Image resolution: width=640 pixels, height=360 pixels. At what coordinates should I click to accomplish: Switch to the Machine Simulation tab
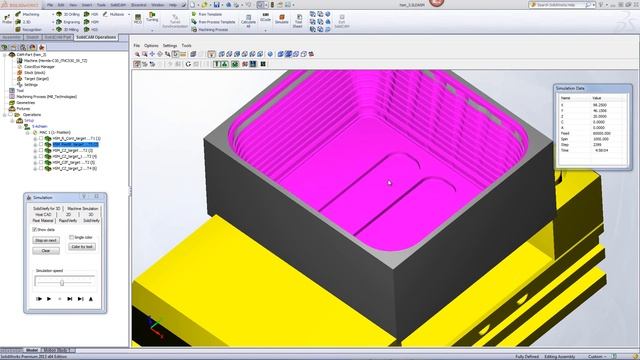click(x=82, y=209)
